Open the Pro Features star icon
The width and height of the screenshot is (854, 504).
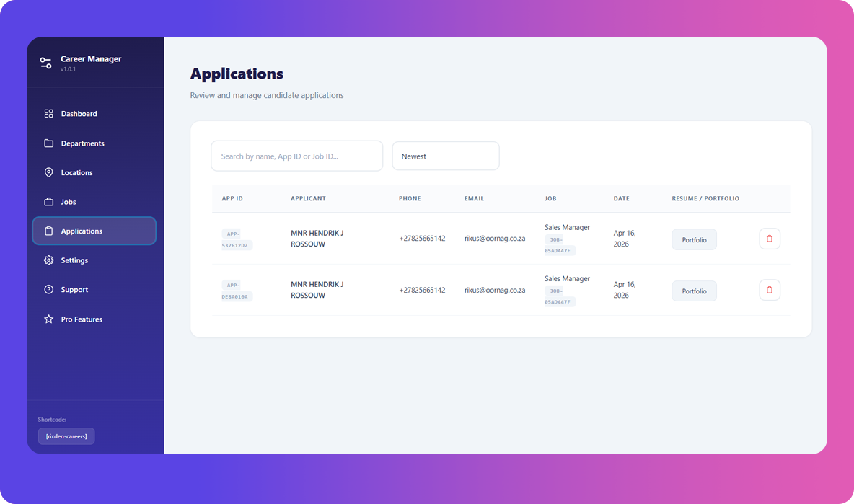click(x=48, y=319)
